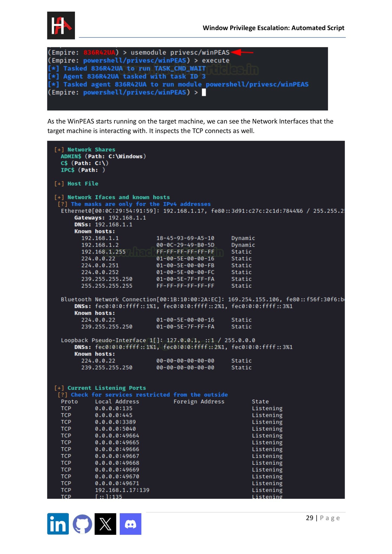Click the 'Bluetooth Network Connection' interface line
This screenshot has width=392, height=554.
[203, 299]
